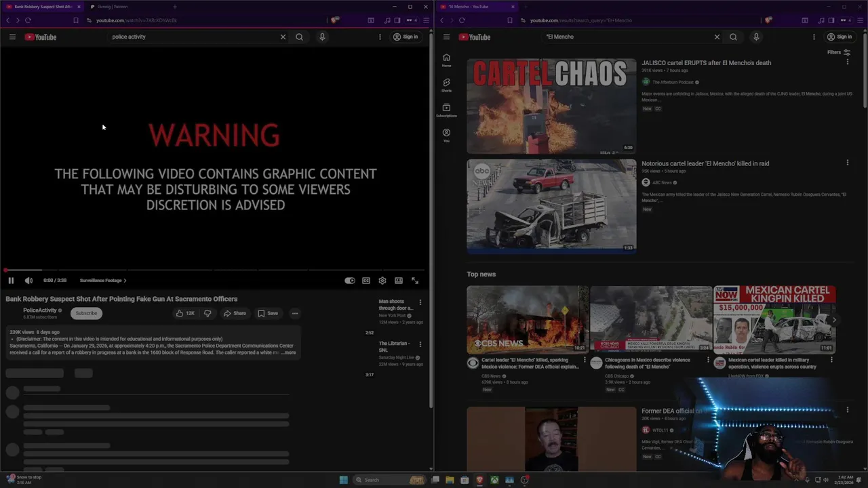This screenshot has width=868, height=488.
Task: Run the search with the right window's magnifier
Action: (x=733, y=37)
